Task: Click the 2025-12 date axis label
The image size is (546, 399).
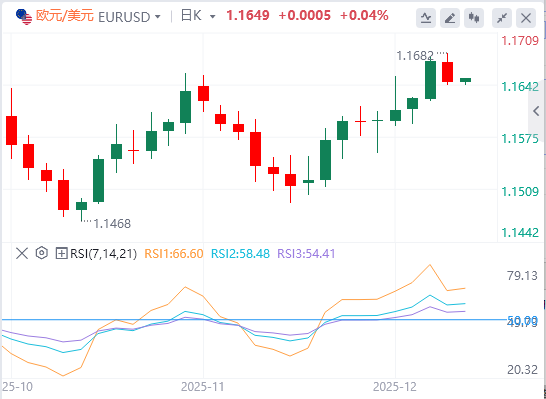Action: [396, 386]
